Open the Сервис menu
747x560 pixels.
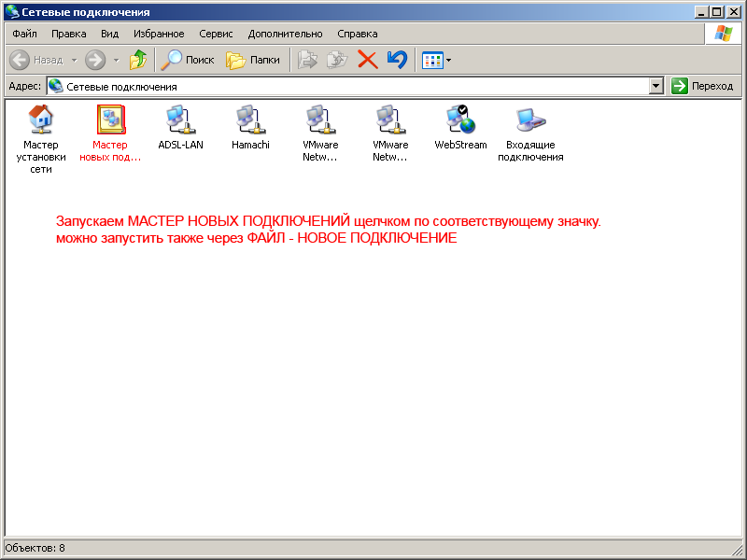pyautogui.click(x=216, y=34)
